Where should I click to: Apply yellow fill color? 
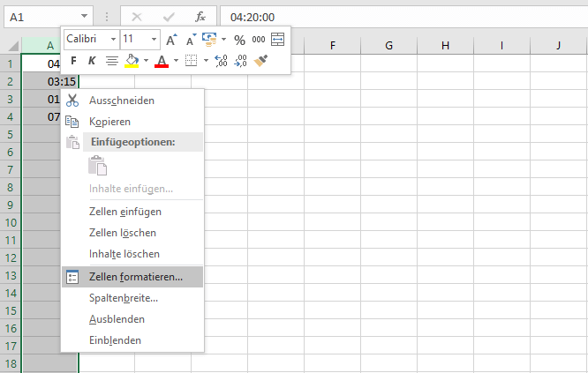132,61
